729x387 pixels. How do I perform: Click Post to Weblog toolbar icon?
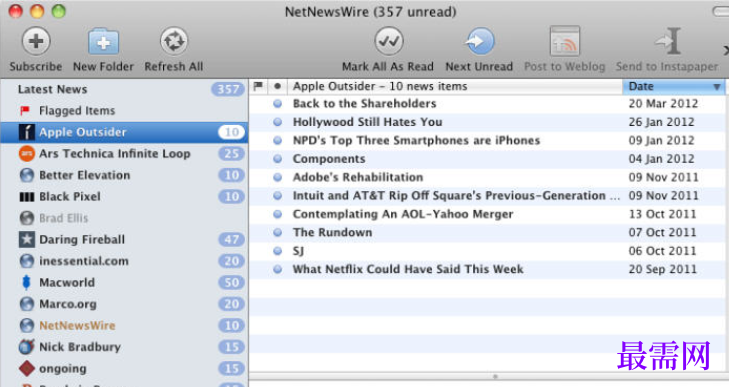pyautogui.click(x=565, y=41)
